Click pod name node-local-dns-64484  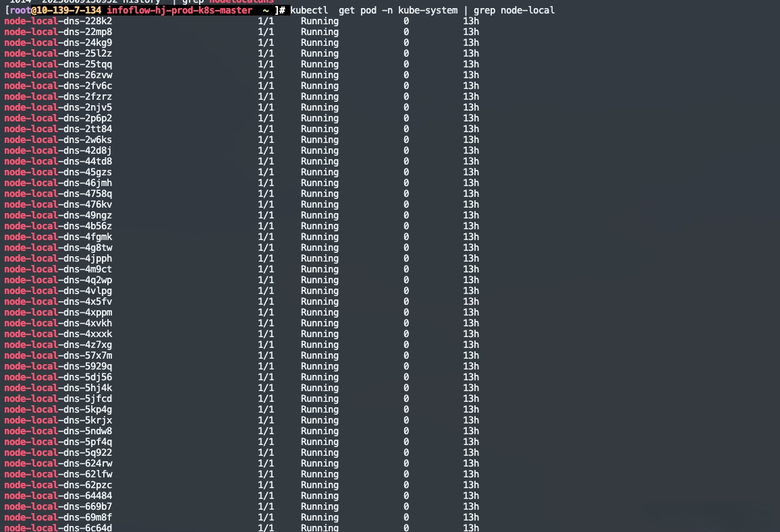58,496
